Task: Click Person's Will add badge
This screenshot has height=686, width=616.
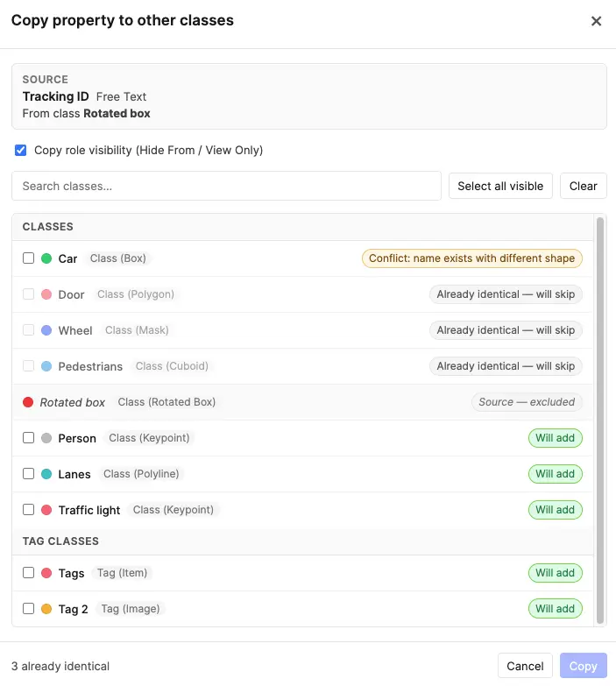Action: [556, 437]
